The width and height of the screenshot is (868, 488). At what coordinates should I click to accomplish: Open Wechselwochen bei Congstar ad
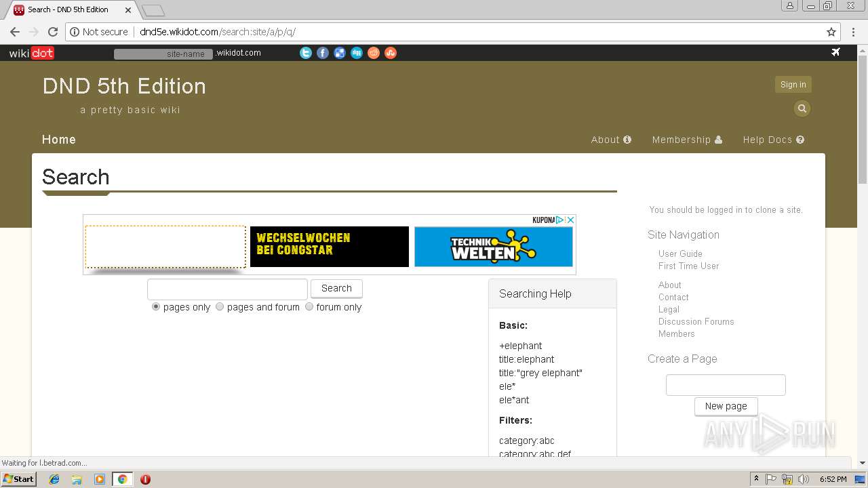pyautogui.click(x=330, y=247)
